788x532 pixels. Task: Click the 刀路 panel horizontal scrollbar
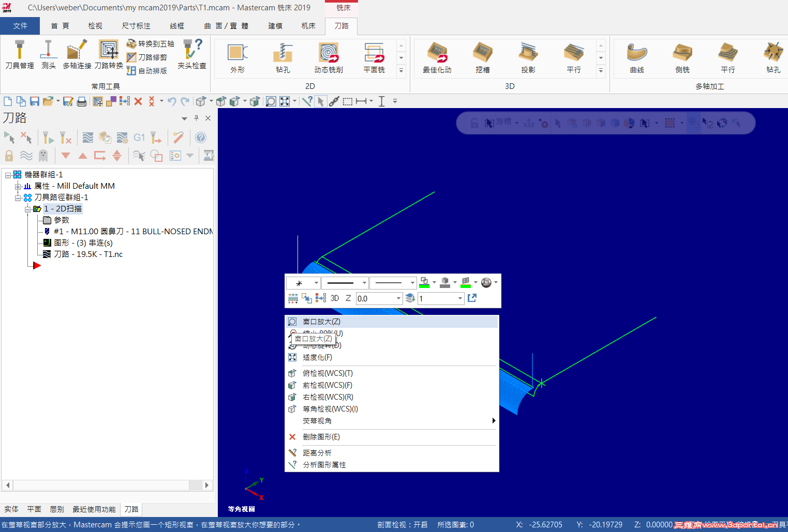point(107,485)
